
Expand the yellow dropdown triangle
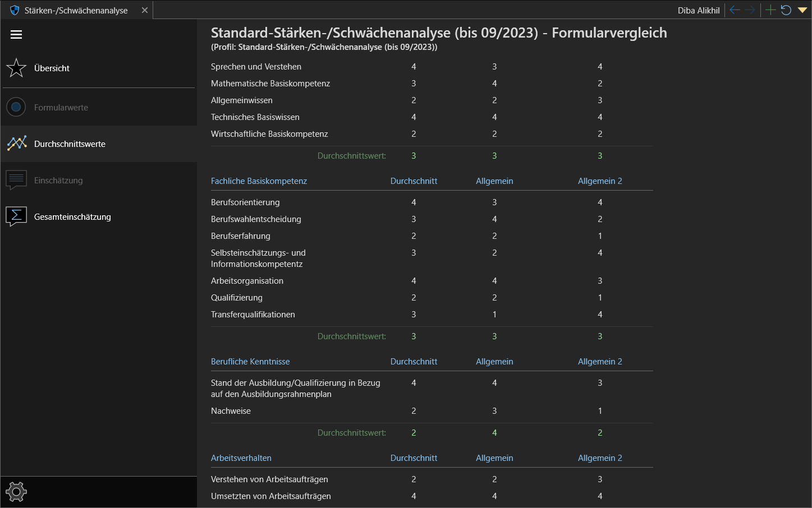(802, 10)
